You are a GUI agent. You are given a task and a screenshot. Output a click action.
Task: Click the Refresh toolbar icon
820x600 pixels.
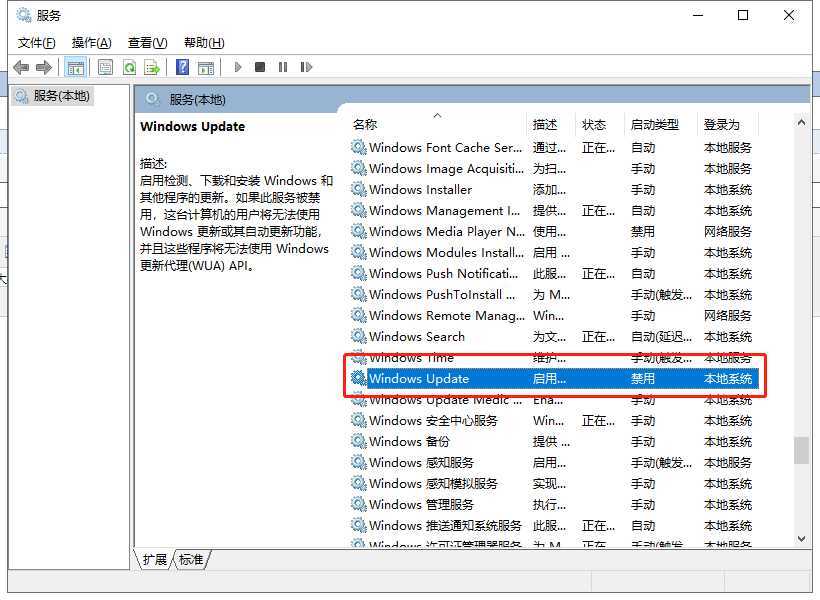point(129,67)
